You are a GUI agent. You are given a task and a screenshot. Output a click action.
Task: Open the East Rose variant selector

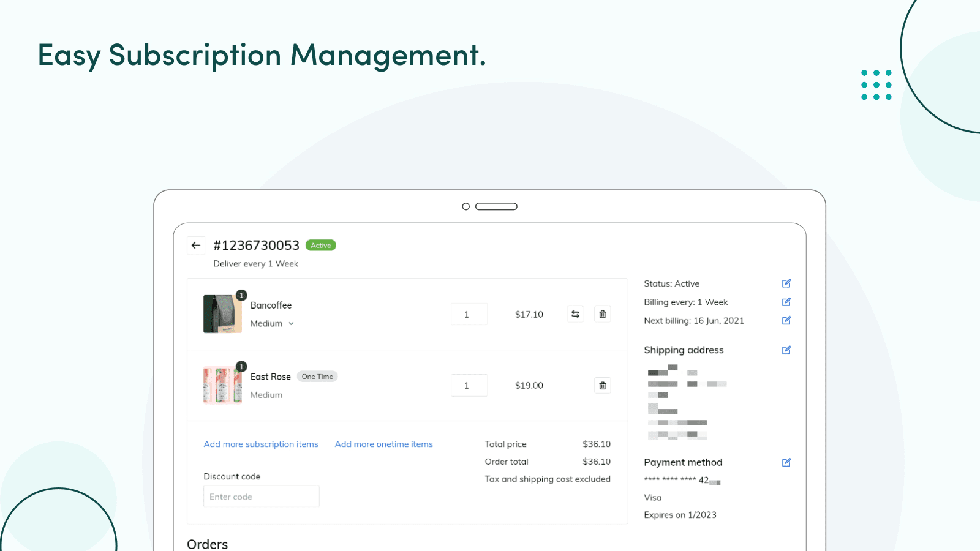pyautogui.click(x=266, y=394)
